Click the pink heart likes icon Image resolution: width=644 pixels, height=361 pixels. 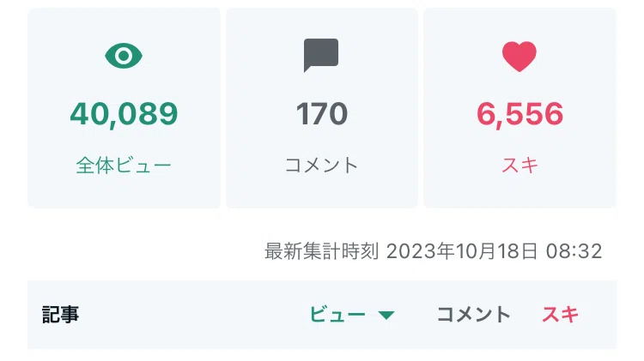click(x=519, y=57)
